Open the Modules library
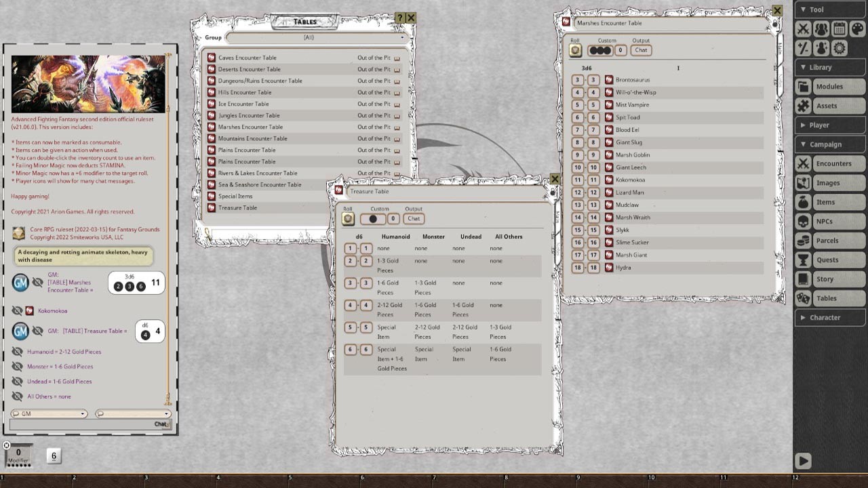 click(x=829, y=87)
